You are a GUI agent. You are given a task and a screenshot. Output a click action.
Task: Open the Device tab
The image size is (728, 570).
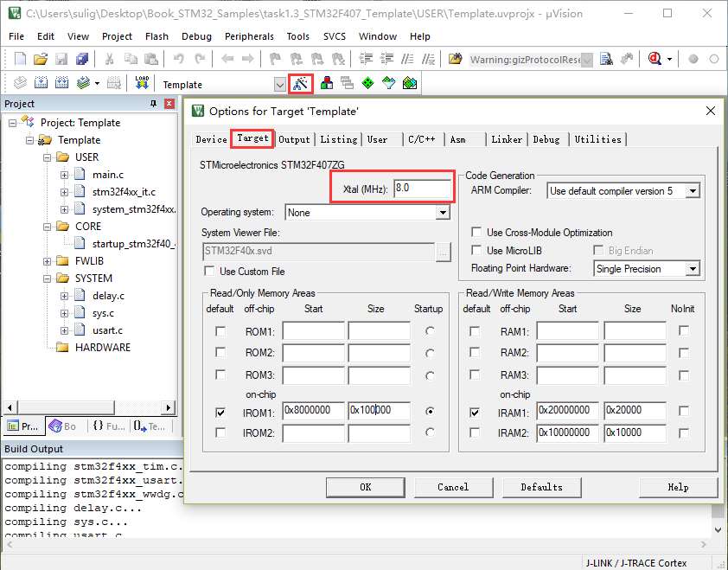point(211,139)
